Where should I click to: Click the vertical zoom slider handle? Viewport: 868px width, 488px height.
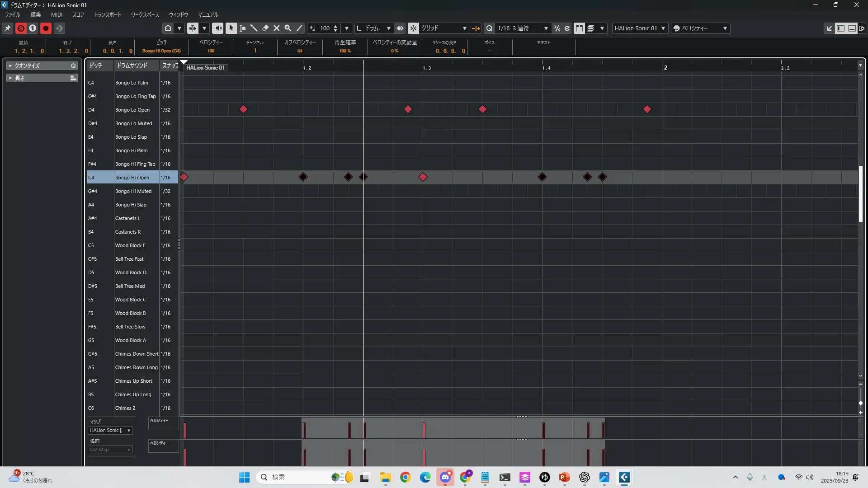point(860,403)
